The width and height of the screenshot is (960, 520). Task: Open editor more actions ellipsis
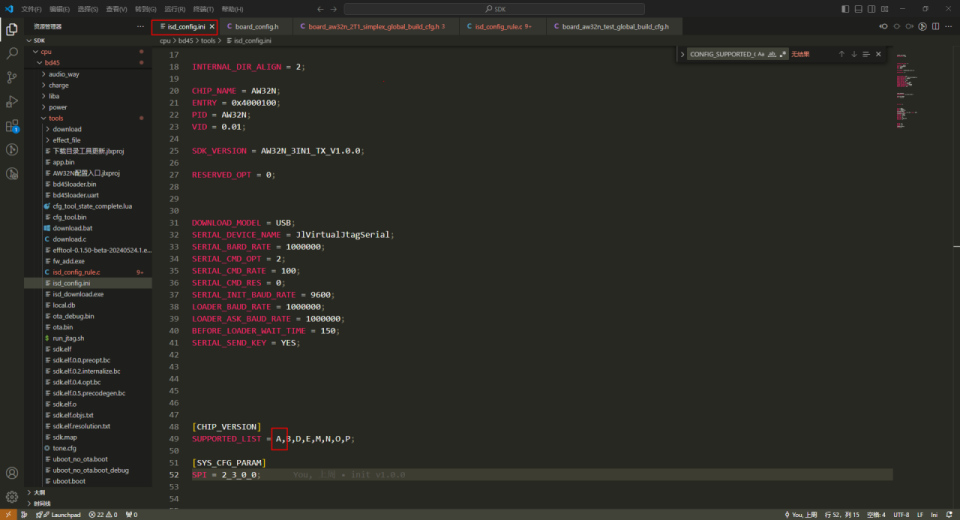click(948, 26)
